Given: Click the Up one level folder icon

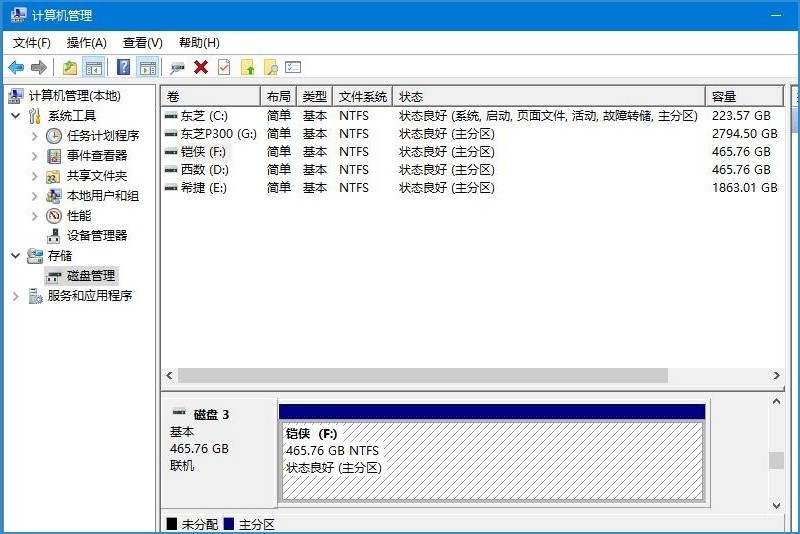Looking at the screenshot, I should pos(70,67).
